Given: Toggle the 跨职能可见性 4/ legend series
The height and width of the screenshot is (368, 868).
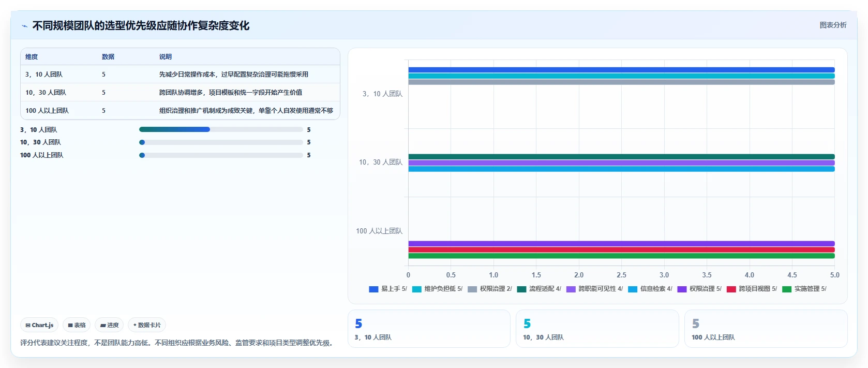Looking at the screenshot, I should point(594,289).
